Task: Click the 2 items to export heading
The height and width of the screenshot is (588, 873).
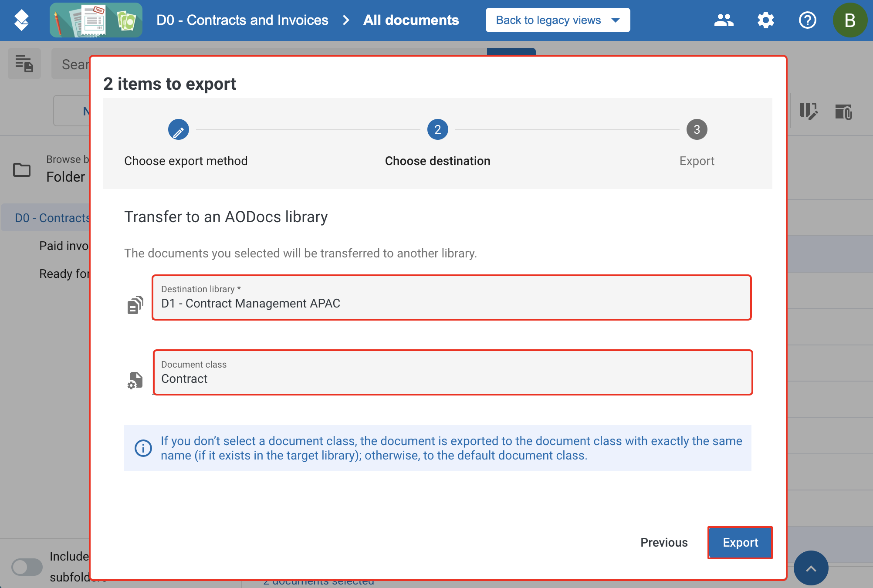Action: (170, 84)
